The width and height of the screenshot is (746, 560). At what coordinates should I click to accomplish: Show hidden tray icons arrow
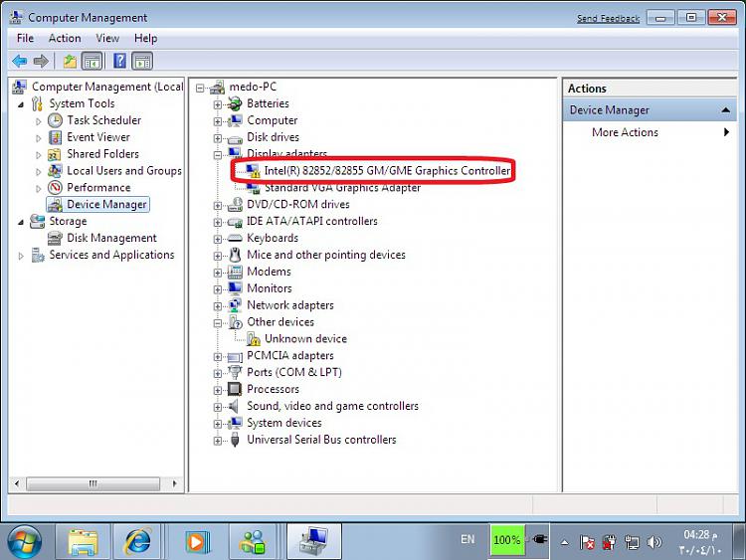click(564, 542)
